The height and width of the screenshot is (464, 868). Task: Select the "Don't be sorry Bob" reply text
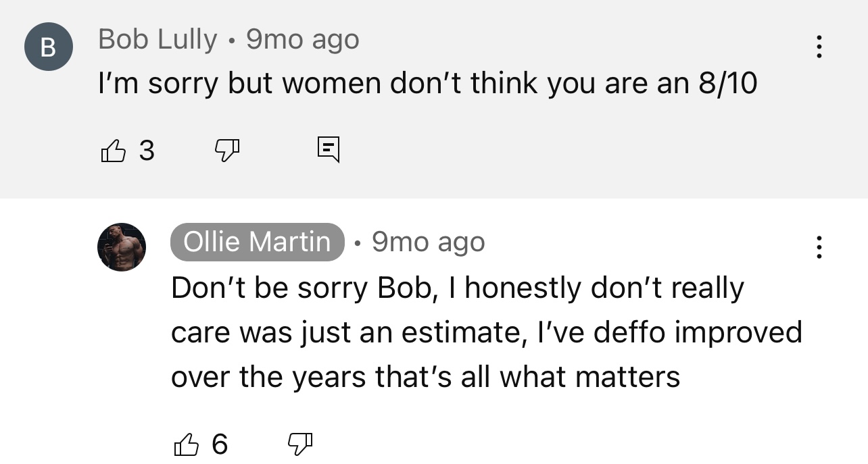[x=302, y=288]
